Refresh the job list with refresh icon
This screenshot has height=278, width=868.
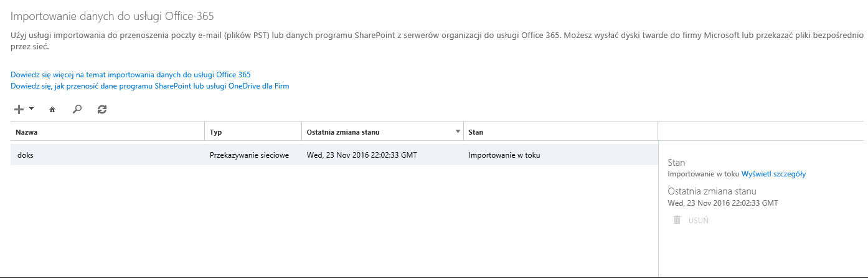pyautogui.click(x=102, y=109)
